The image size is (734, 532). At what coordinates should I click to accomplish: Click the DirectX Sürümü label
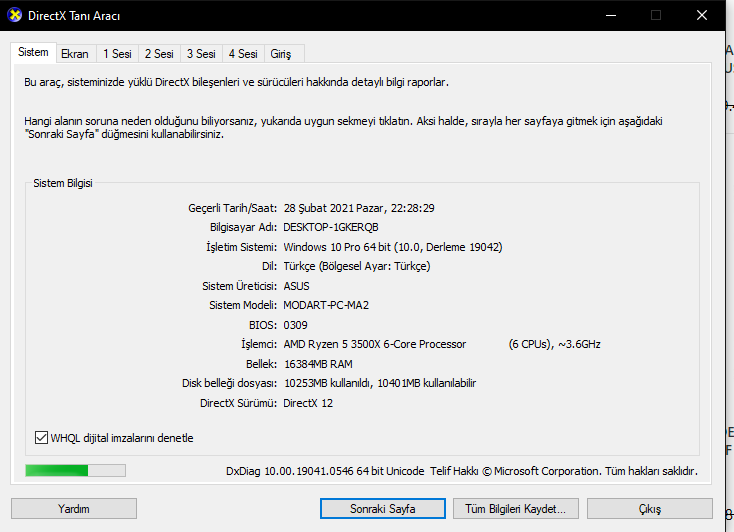click(x=239, y=403)
